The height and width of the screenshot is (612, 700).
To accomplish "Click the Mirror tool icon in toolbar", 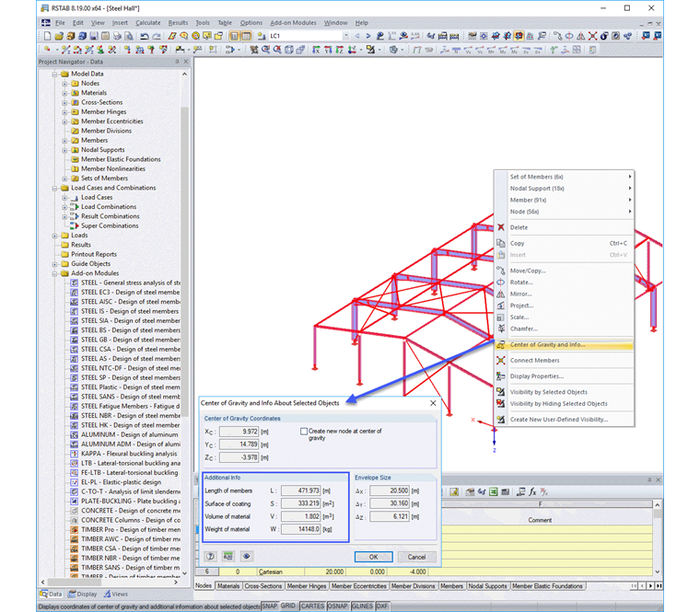I will pyautogui.click(x=581, y=36).
